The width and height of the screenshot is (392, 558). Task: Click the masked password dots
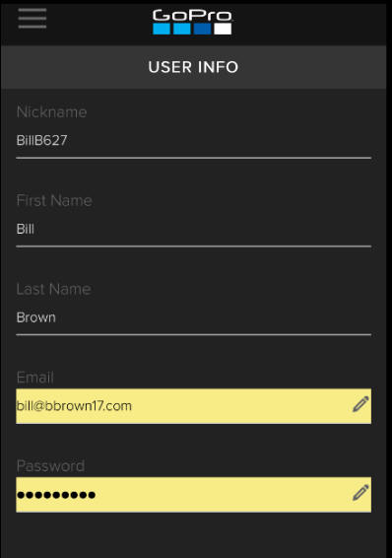tap(56, 495)
